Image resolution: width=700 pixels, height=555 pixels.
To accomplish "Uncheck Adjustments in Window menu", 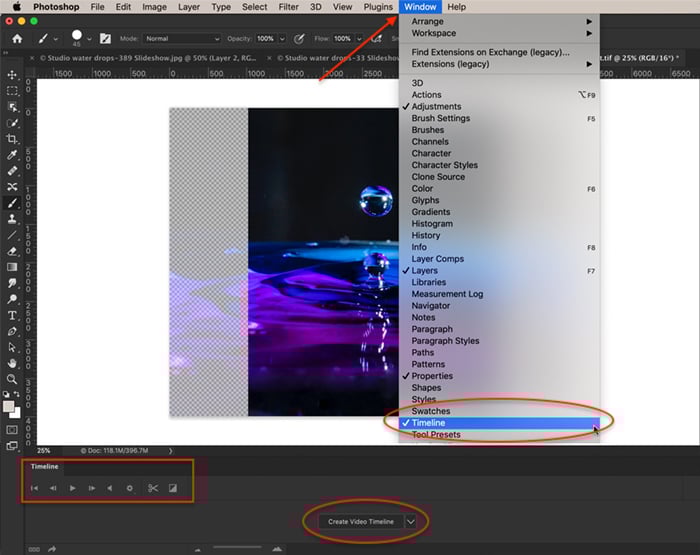I will tap(499, 106).
